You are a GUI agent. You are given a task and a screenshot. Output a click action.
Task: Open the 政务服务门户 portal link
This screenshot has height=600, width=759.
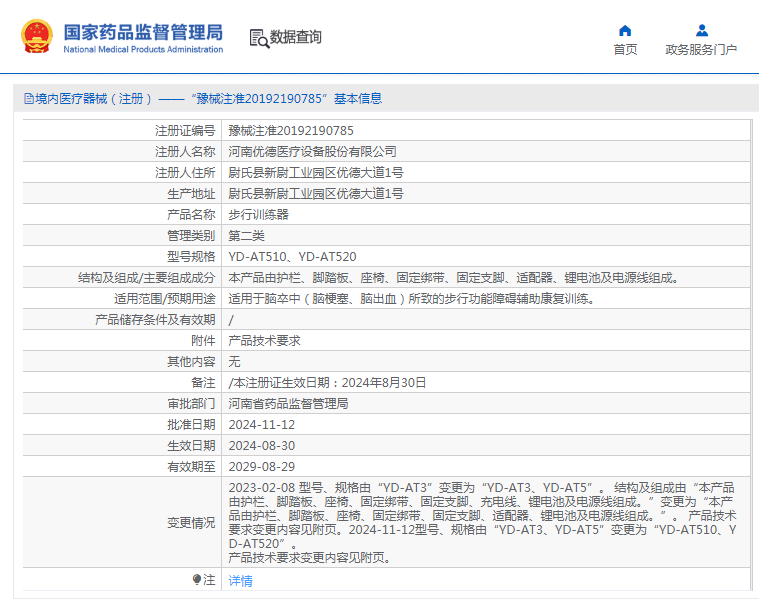(x=701, y=49)
